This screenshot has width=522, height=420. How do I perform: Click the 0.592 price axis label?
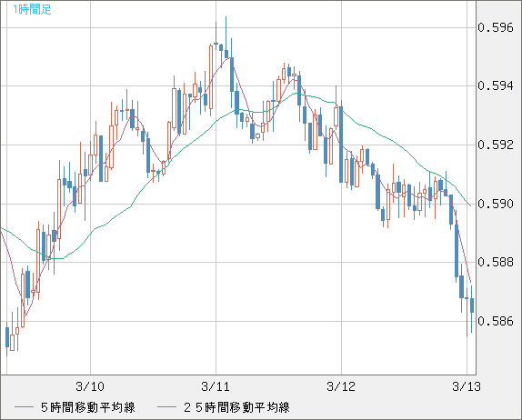click(x=496, y=145)
